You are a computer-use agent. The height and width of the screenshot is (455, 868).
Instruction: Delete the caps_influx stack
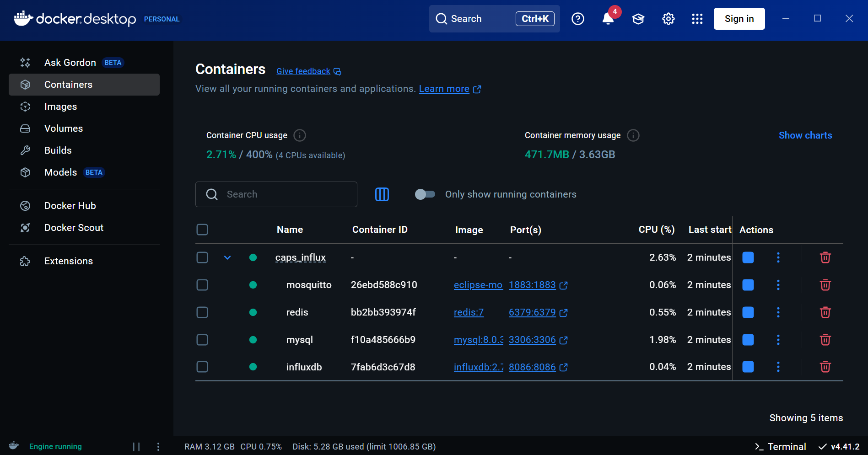[x=825, y=257]
